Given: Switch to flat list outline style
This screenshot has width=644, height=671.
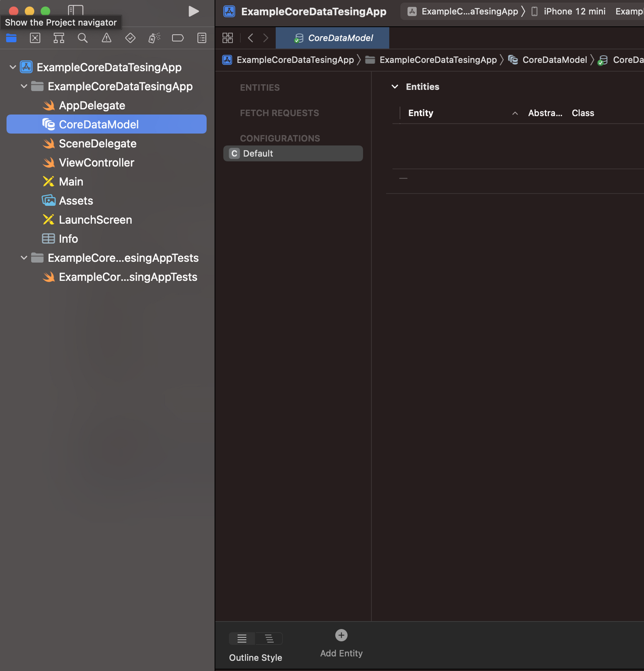Looking at the screenshot, I should 242,638.
